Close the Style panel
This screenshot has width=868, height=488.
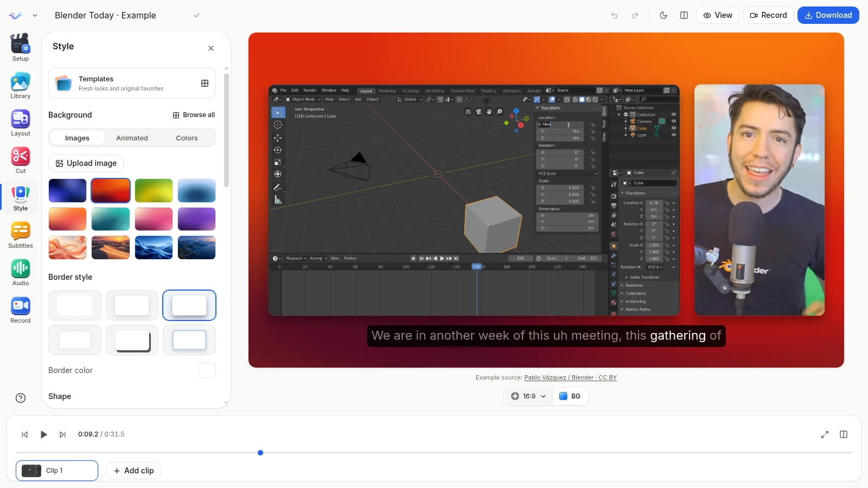(211, 48)
